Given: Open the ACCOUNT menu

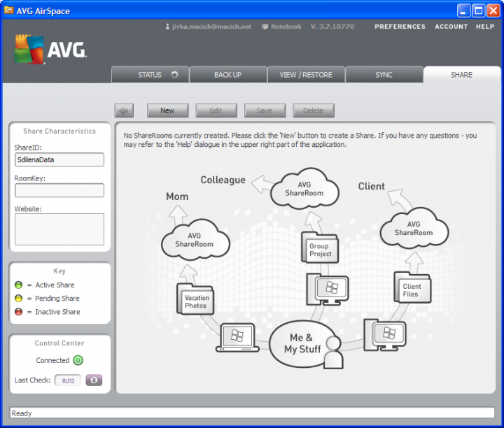Looking at the screenshot, I should [x=451, y=27].
